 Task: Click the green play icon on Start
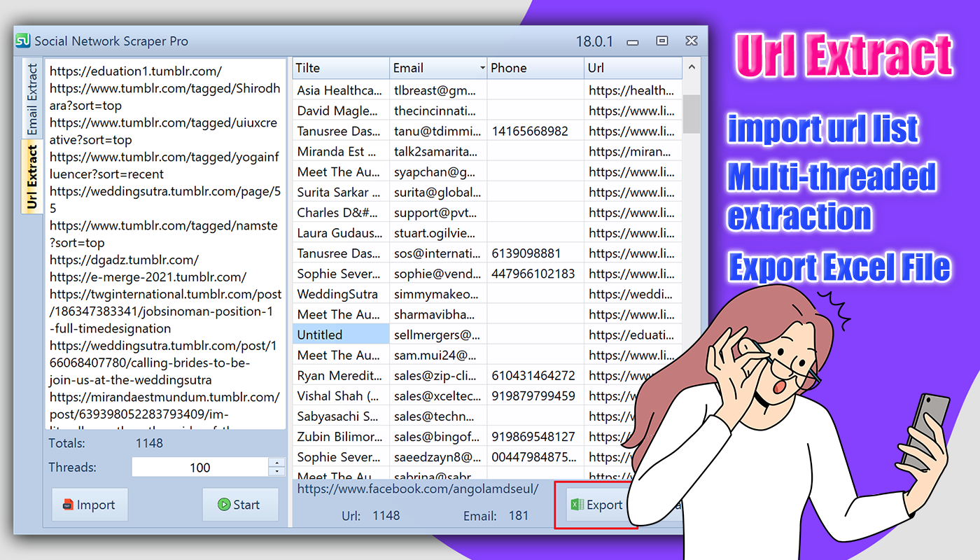tap(223, 505)
